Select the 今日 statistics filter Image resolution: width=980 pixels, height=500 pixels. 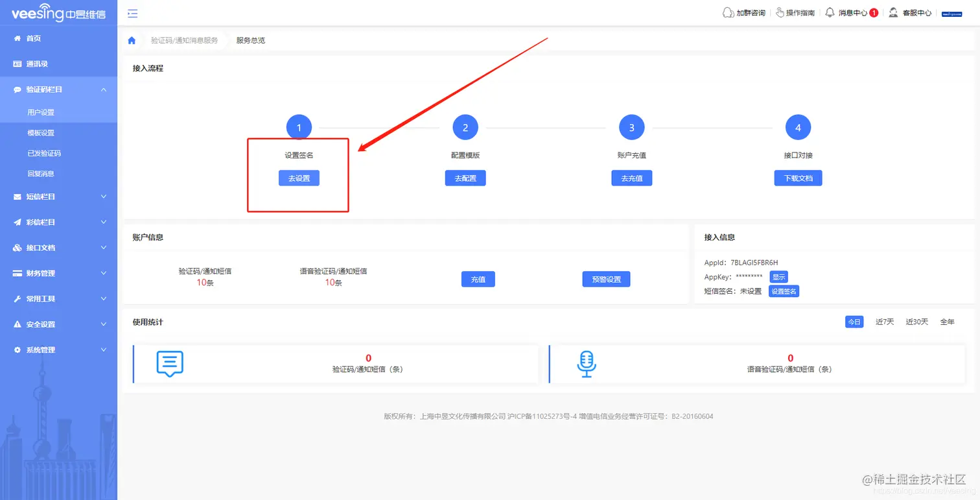tap(854, 321)
